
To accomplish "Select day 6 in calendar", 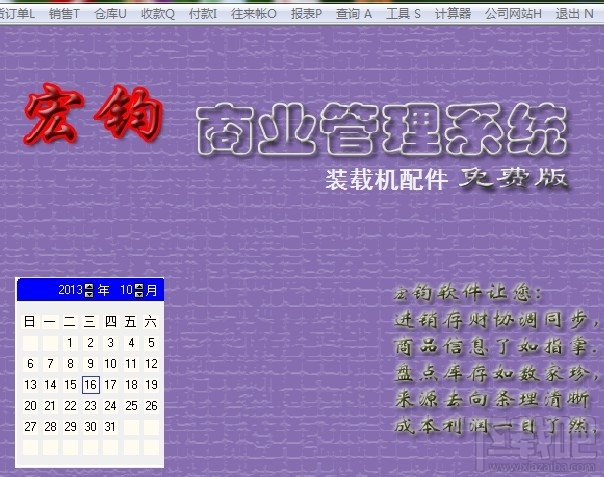I will 30,364.
